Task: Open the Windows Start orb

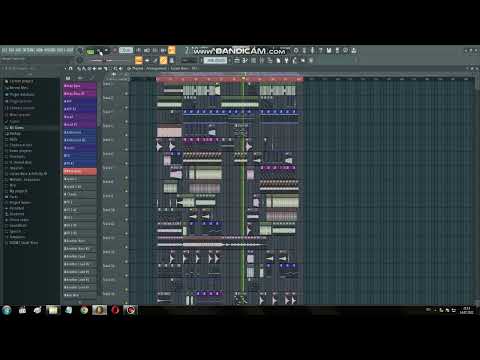Action: [7, 310]
